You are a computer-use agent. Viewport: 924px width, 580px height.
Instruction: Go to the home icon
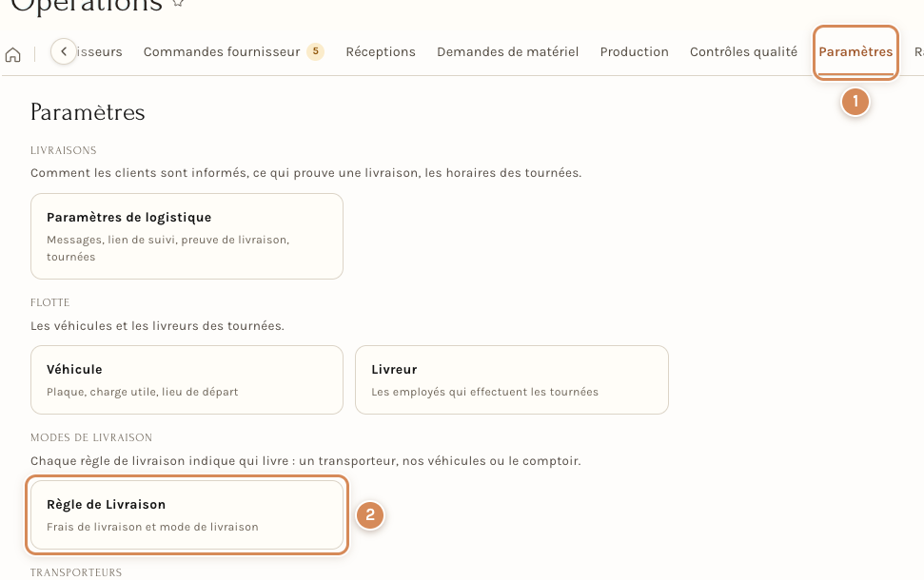click(13, 55)
